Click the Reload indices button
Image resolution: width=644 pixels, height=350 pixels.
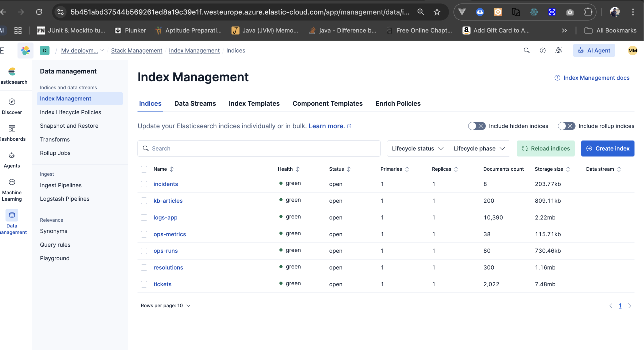coord(546,148)
